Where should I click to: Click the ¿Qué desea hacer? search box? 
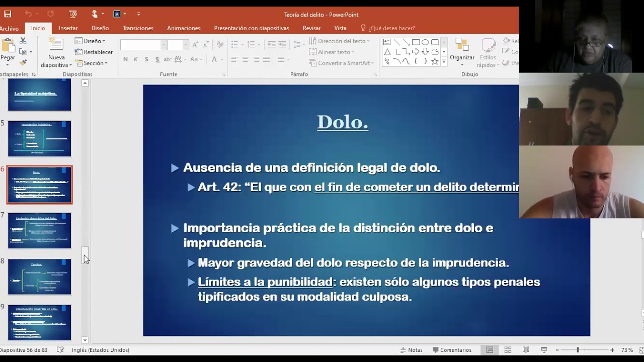(388, 28)
